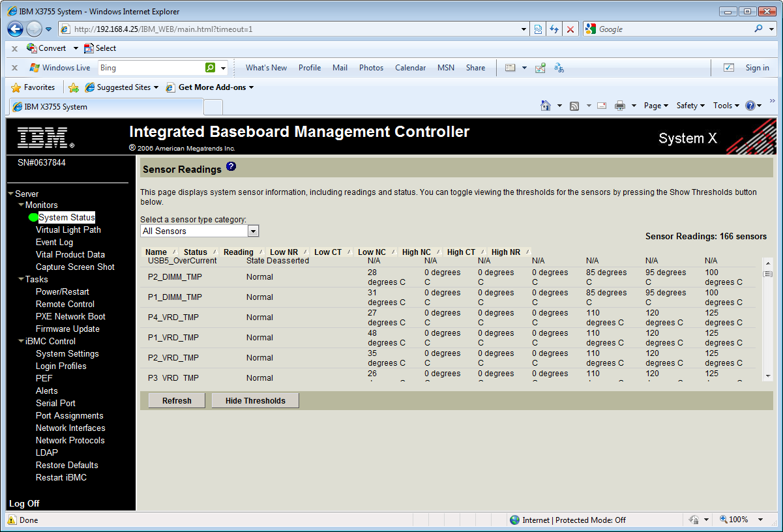Open the search provider dropdown arrow

pyautogui.click(x=771, y=29)
